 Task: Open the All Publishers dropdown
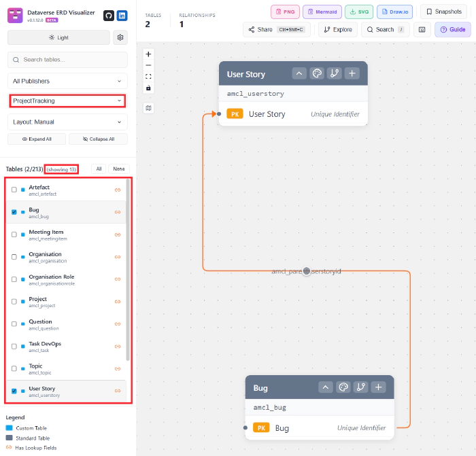pyautogui.click(x=67, y=82)
